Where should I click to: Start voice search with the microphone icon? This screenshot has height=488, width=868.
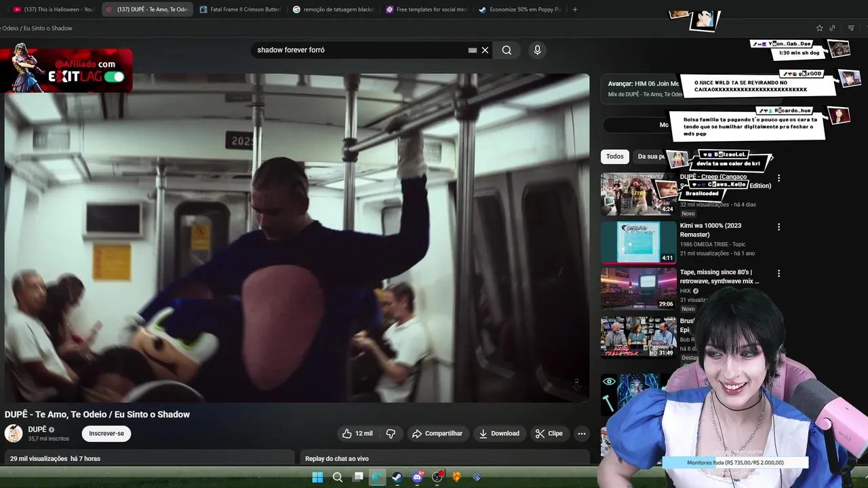pyautogui.click(x=537, y=50)
